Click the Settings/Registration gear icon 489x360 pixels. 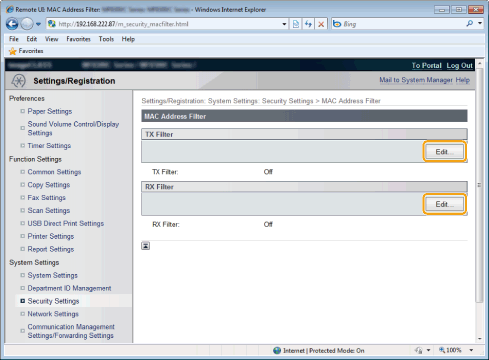(x=18, y=81)
